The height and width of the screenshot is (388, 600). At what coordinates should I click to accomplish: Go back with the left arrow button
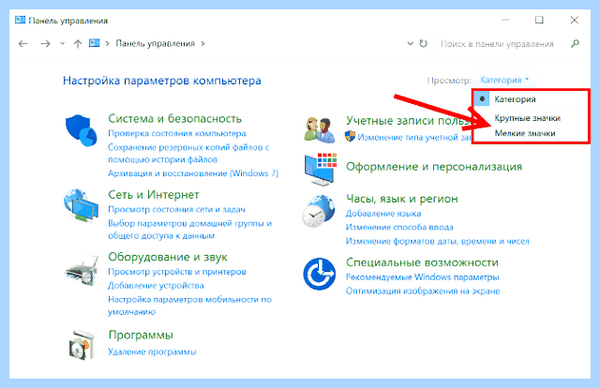23,44
